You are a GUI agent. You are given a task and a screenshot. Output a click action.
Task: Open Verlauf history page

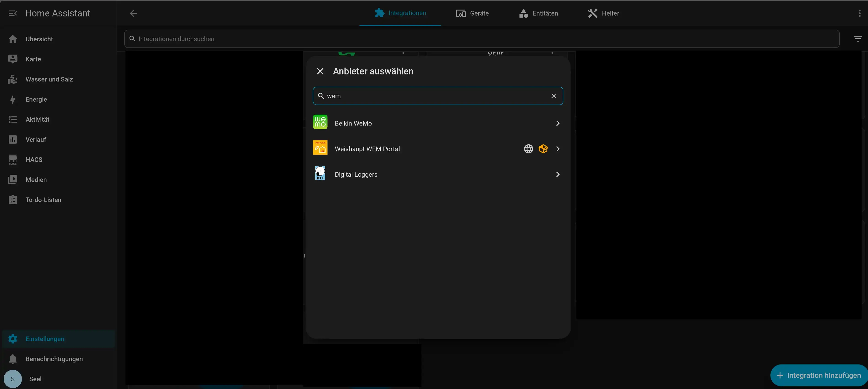point(59,140)
